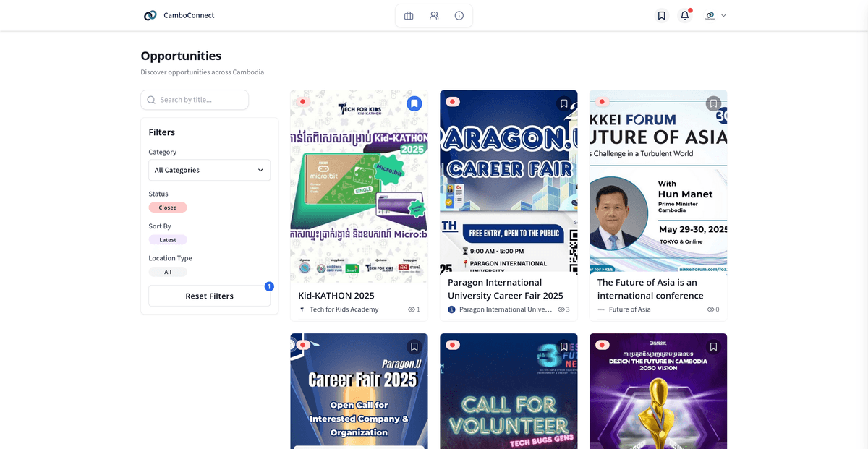Click the profile avatar in the header
The height and width of the screenshot is (449, 868).
(710, 15)
